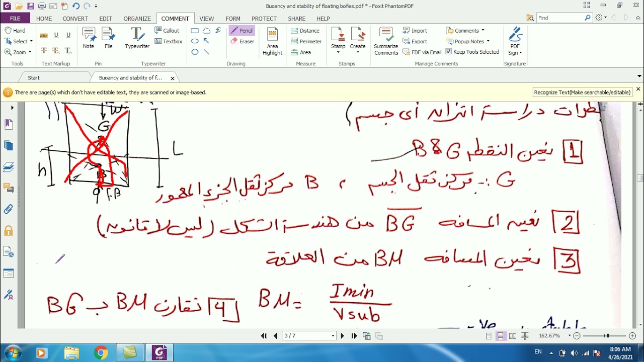Choose the Cloud drawing shape
The image size is (644, 362).
click(206, 31)
